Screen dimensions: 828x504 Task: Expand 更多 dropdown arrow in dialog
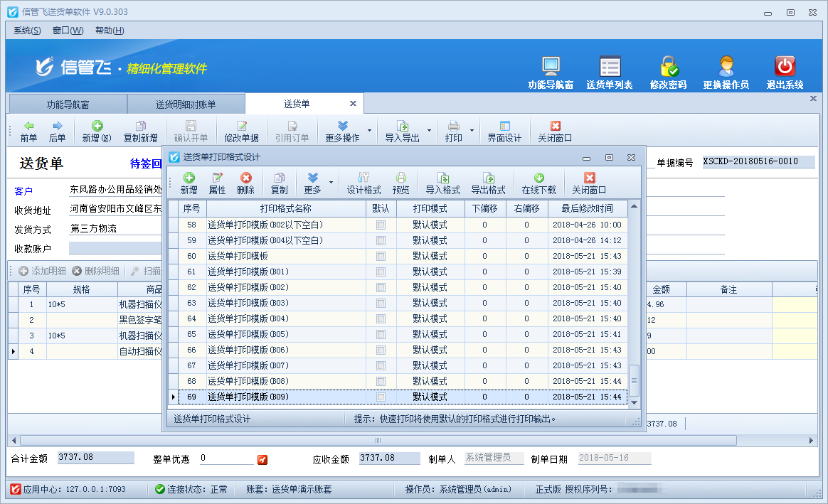click(x=331, y=183)
